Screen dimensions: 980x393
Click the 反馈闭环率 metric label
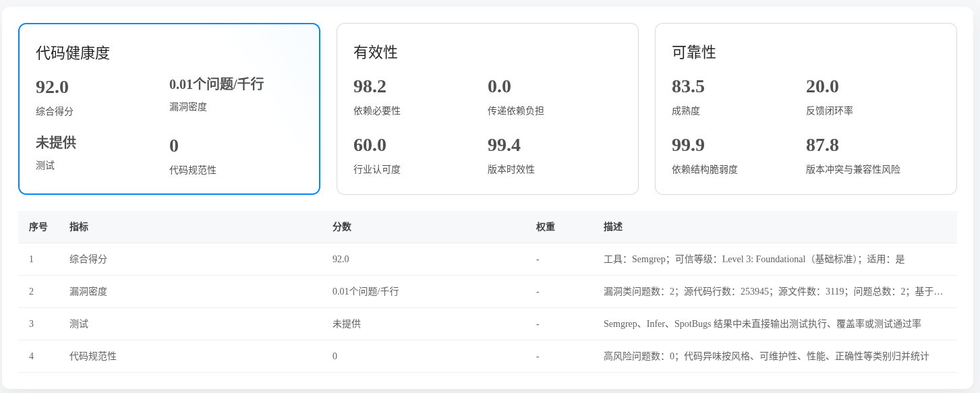click(829, 111)
